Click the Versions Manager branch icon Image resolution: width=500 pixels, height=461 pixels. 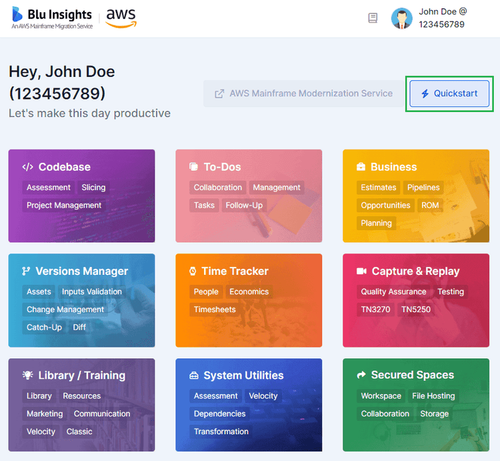tap(26, 271)
